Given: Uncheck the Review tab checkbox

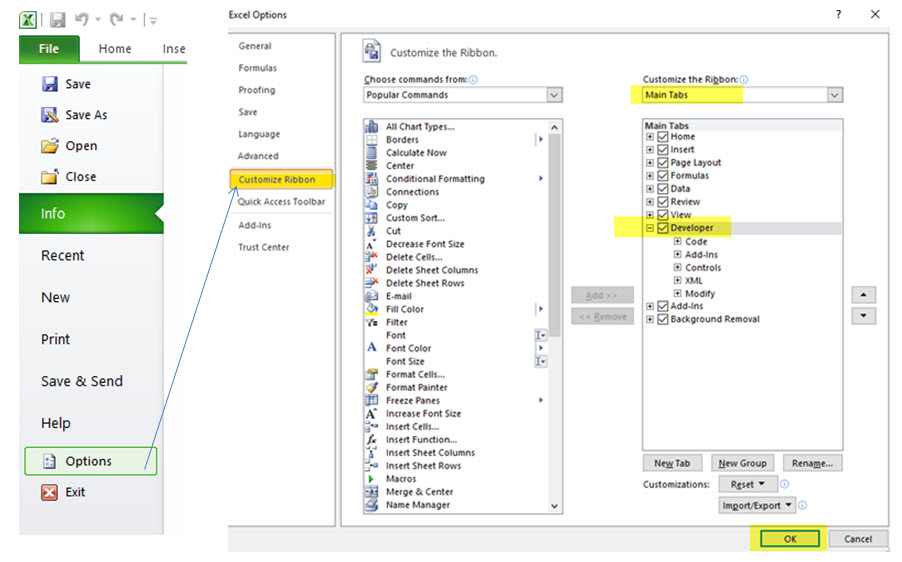Looking at the screenshot, I should coord(663,202).
